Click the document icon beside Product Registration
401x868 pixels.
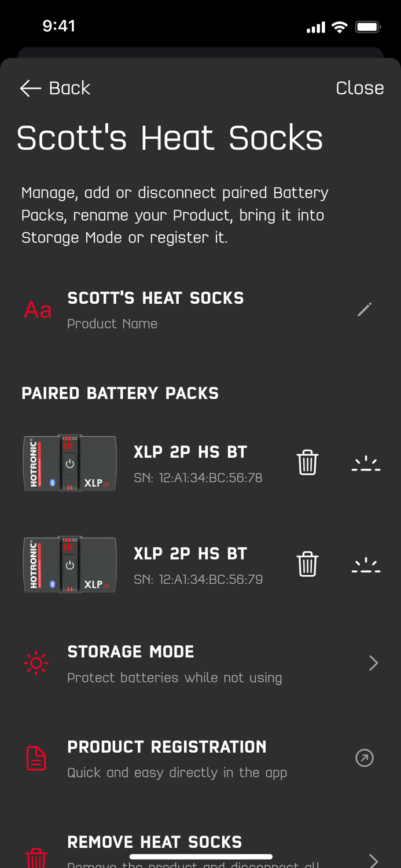[x=36, y=757]
